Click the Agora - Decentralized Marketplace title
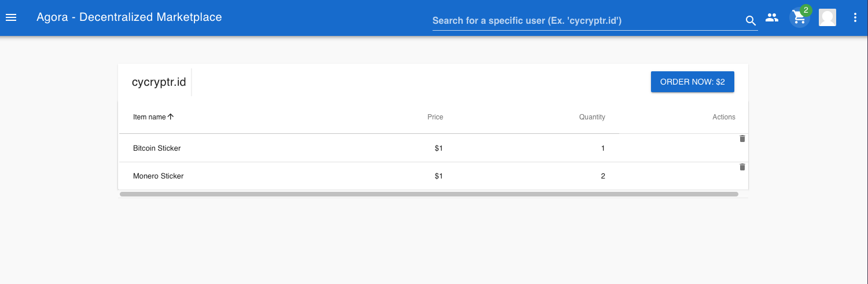The image size is (868, 284). tap(129, 17)
